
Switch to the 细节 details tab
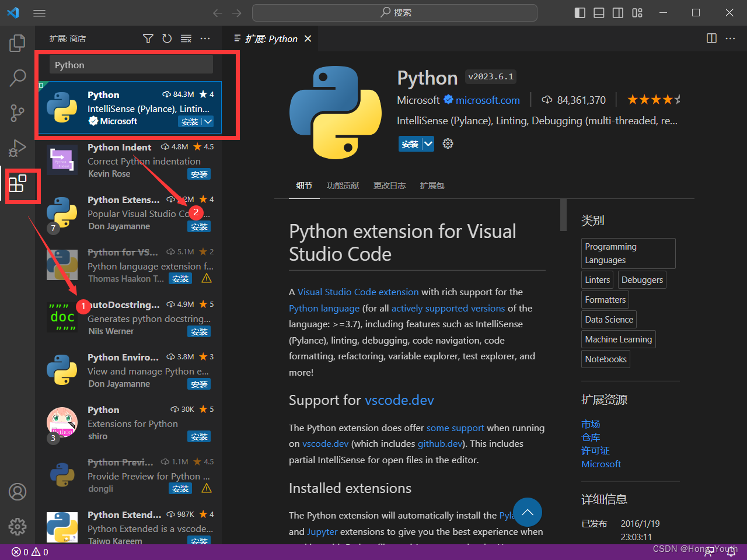click(304, 185)
